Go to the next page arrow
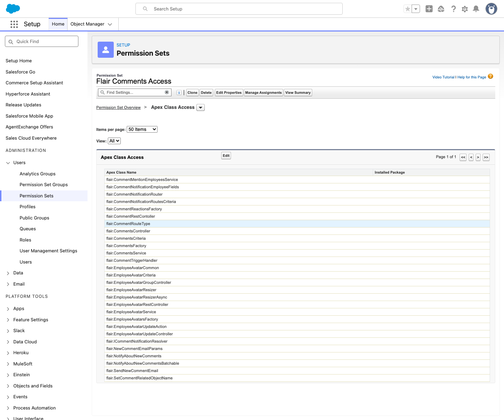This screenshot has width=504, height=420. pos(478,157)
